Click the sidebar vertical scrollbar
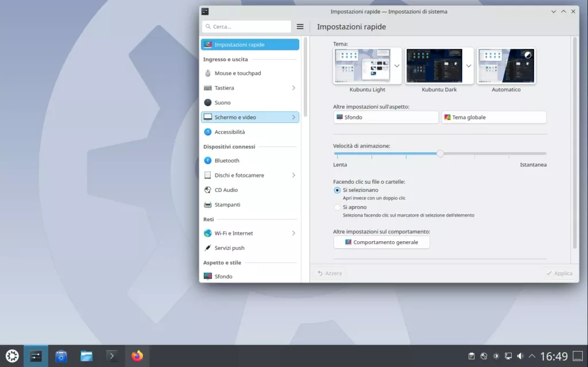This screenshot has width=588, height=367. [x=305, y=77]
